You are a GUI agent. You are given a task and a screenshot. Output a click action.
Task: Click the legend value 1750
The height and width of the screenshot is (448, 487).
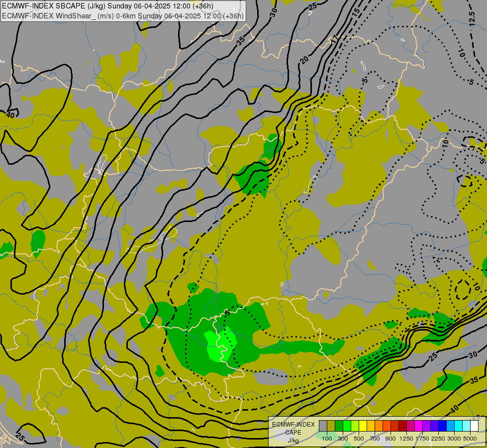tap(422, 439)
